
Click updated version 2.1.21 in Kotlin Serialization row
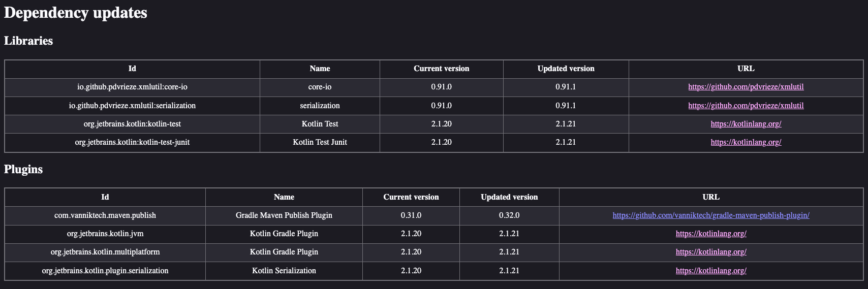click(x=509, y=271)
